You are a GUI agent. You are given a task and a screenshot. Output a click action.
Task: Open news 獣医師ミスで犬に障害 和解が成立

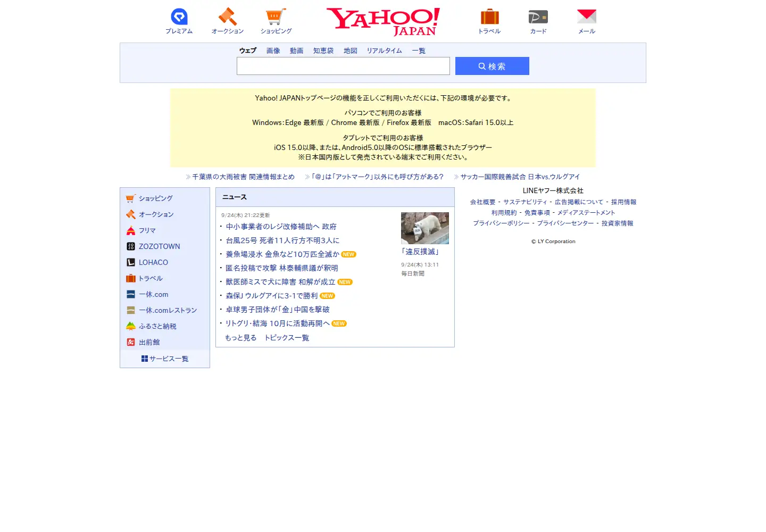click(280, 282)
